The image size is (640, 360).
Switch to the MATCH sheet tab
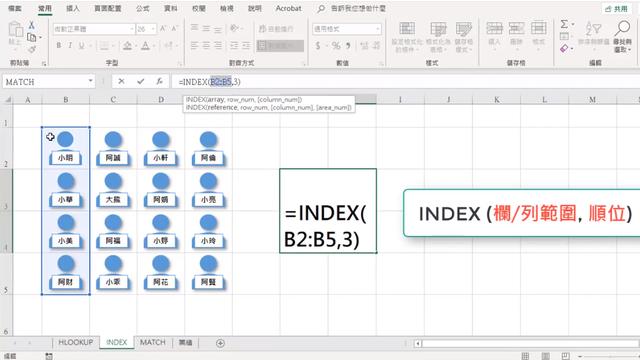click(x=153, y=342)
